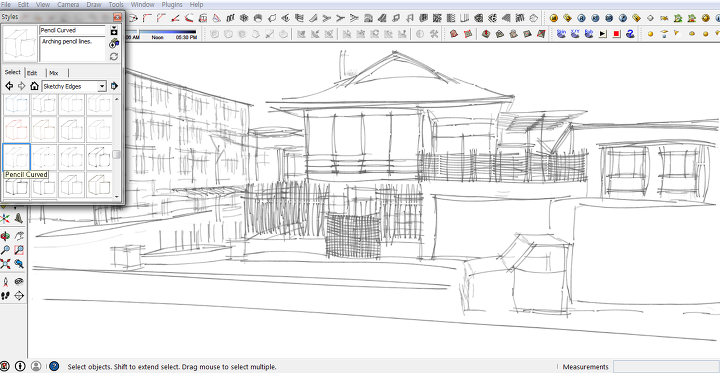Choose the Zoom magnifier tool
Screen dimensions: 720x373
5,250
